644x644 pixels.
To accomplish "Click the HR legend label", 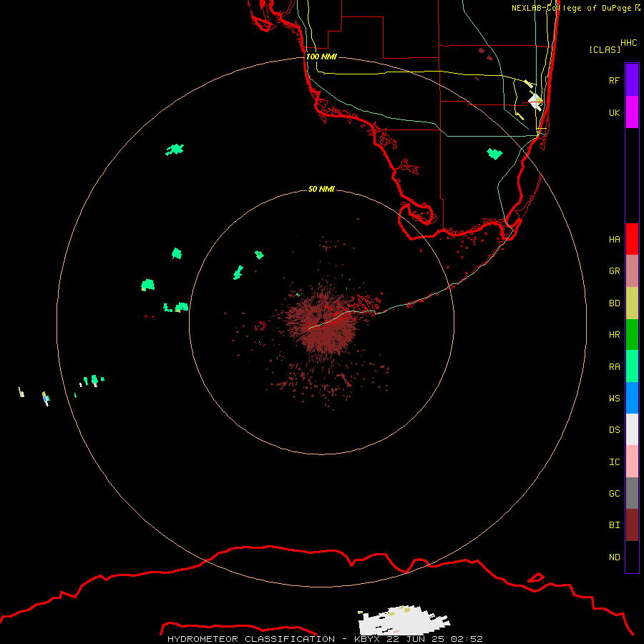I will pyautogui.click(x=614, y=335).
